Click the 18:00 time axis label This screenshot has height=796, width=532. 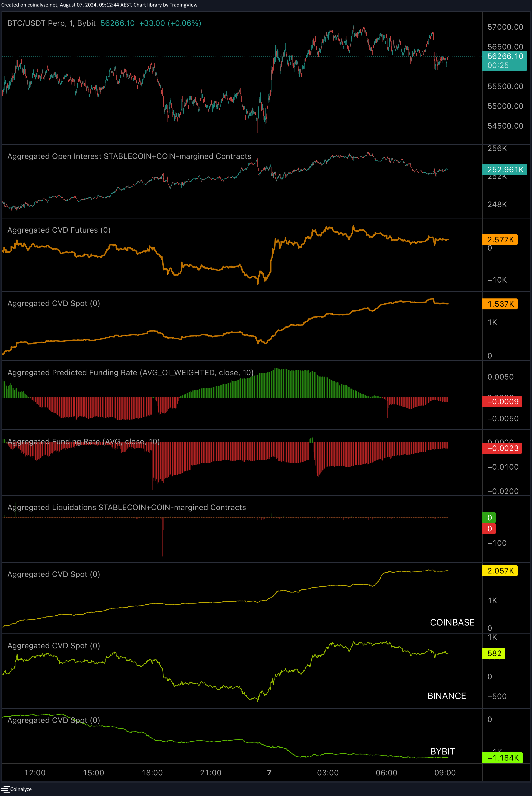coord(152,773)
